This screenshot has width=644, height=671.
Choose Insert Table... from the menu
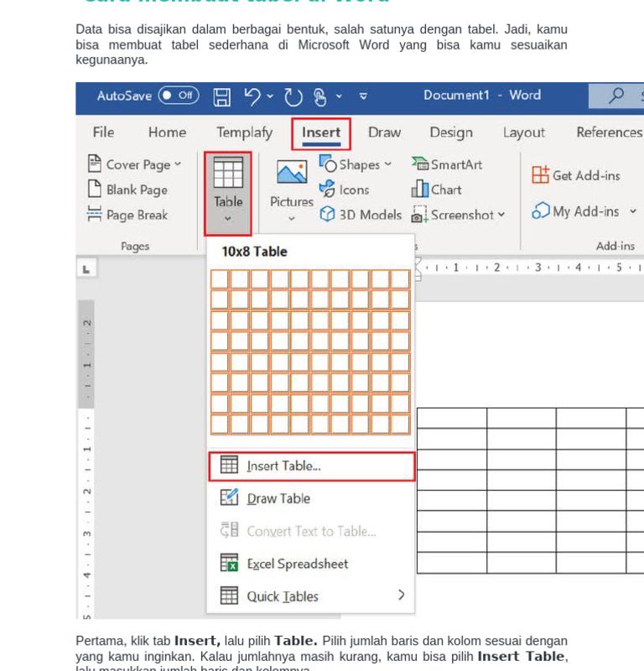tap(311, 466)
